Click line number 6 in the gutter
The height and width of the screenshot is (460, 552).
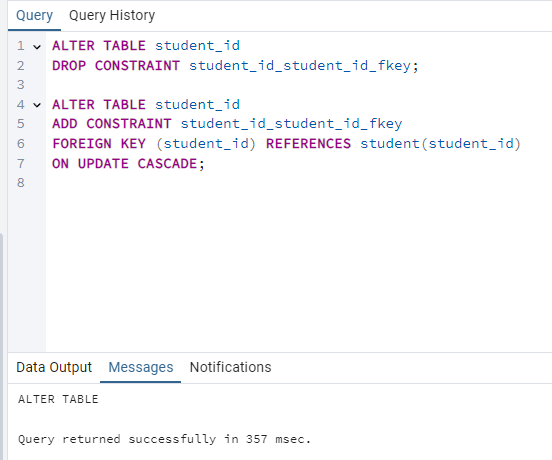[x=21, y=144]
